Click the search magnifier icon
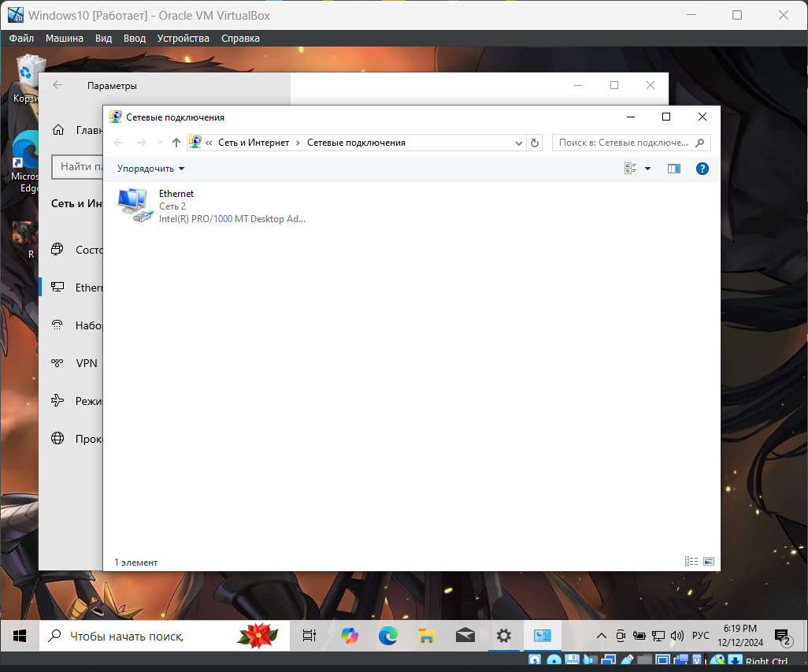808x672 pixels. [x=699, y=143]
